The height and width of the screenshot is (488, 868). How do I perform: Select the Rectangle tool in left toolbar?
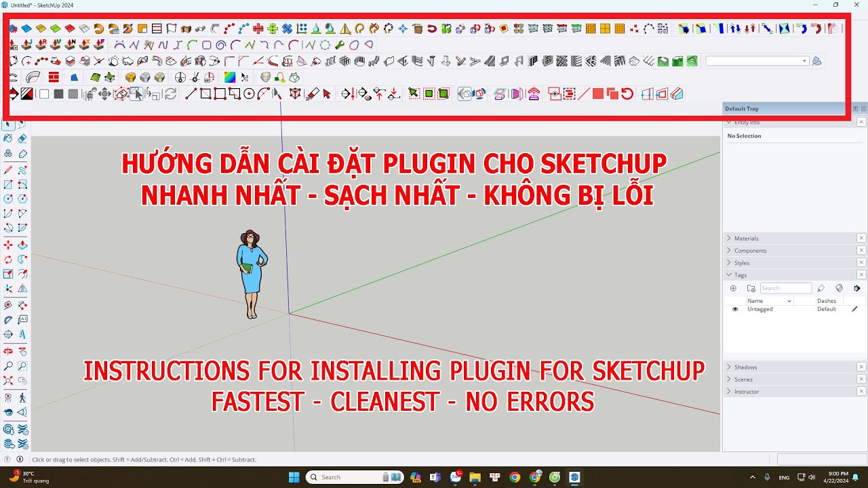(x=8, y=184)
